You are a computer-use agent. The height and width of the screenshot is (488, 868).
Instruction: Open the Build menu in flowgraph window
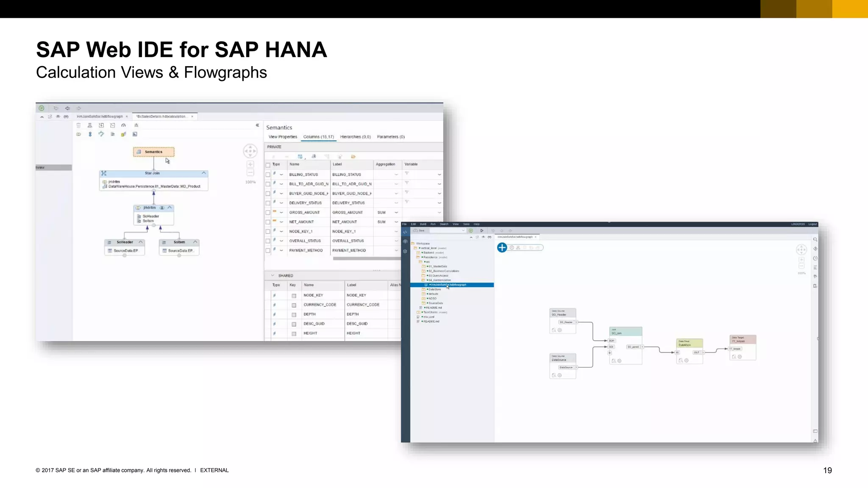(423, 224)
